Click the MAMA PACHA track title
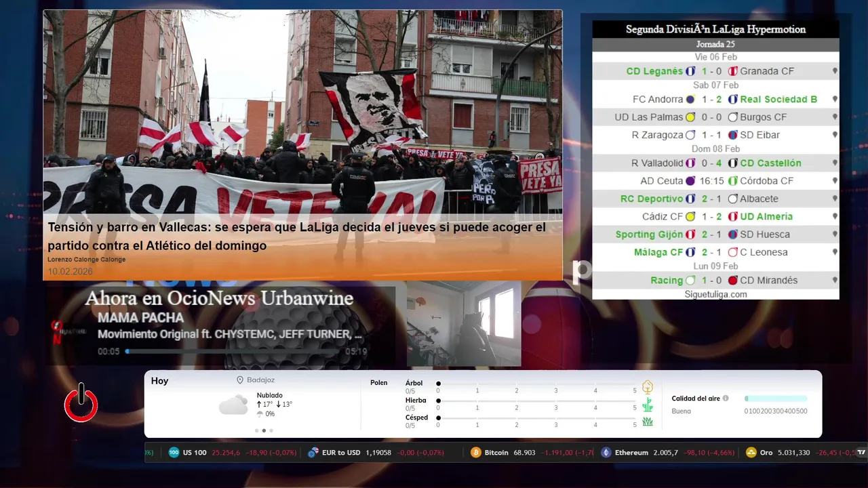Screen dimensions: 868x488 140,317
